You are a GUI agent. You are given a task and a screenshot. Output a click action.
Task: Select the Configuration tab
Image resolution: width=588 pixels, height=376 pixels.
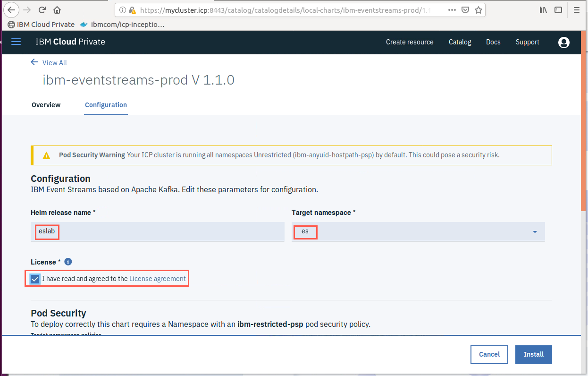click(106, 105)
